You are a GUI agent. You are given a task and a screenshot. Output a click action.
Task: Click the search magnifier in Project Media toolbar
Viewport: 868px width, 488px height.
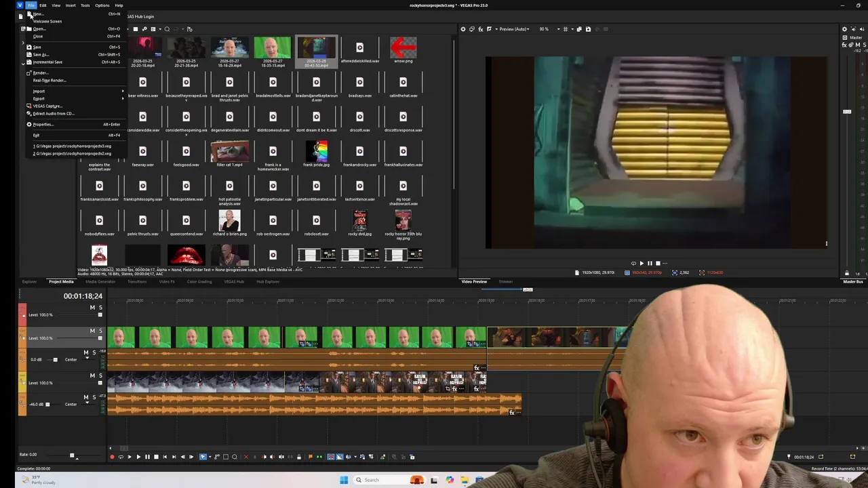[167, 29]
